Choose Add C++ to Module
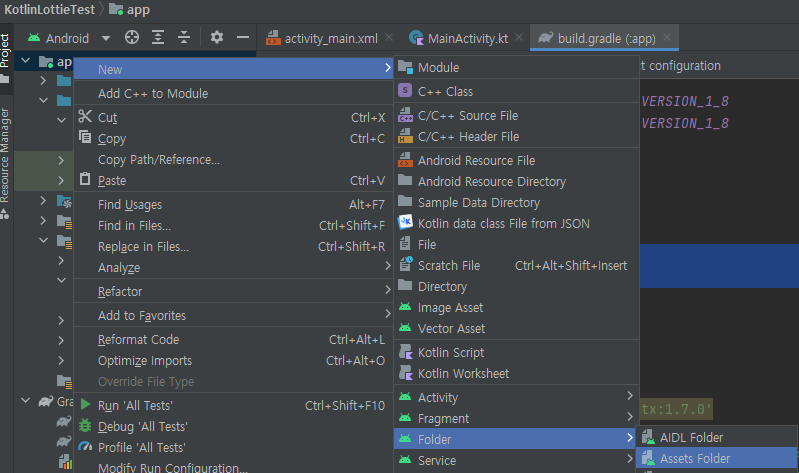Viewport: 799px width, 473px height. click(x=233, y=93)
